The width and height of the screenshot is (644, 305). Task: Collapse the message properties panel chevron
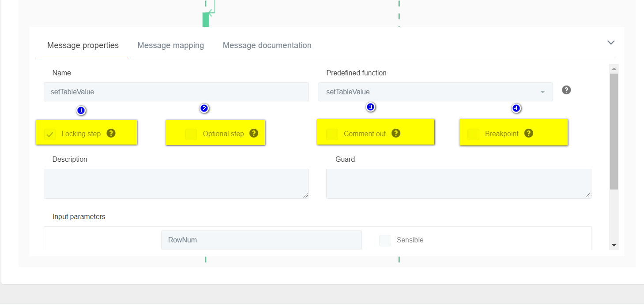coord(611,43)
